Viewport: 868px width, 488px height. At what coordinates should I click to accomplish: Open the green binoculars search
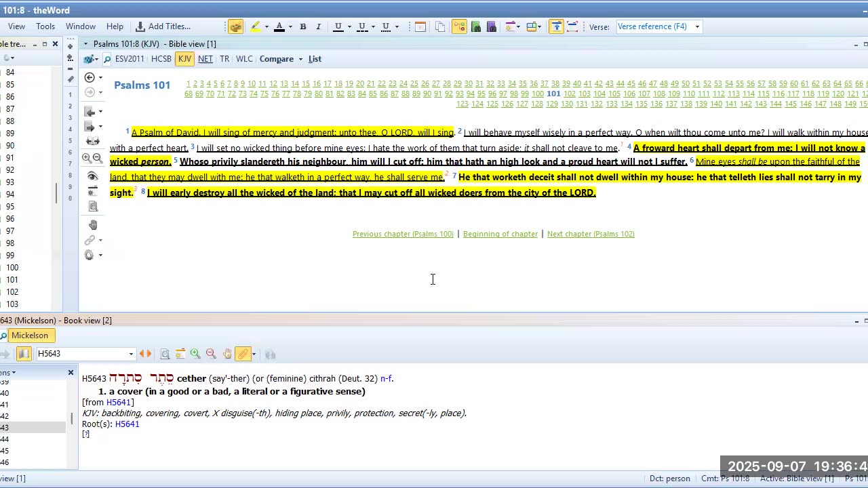[476, 26]
